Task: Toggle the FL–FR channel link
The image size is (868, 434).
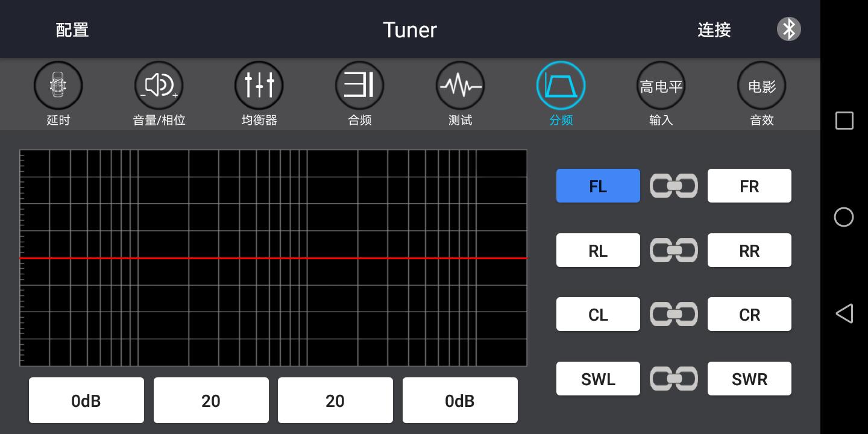Action: point(674,186)
